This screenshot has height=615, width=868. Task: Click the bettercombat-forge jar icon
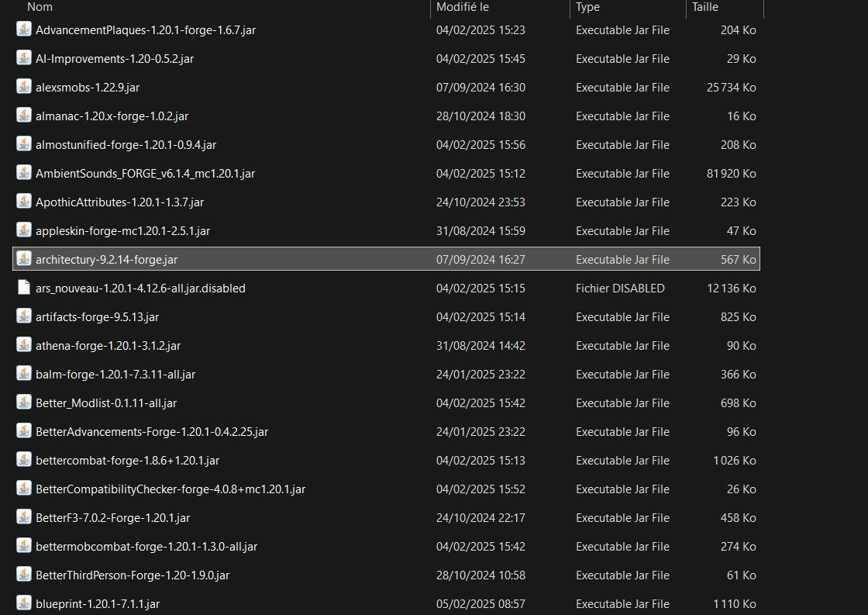point(24,459)
